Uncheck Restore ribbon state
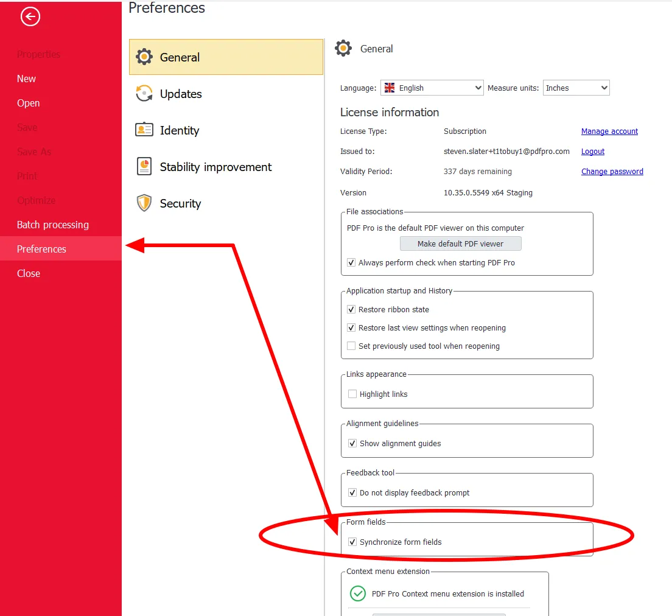The width and height of the screenshot is (672, 616). coord(351,309)
